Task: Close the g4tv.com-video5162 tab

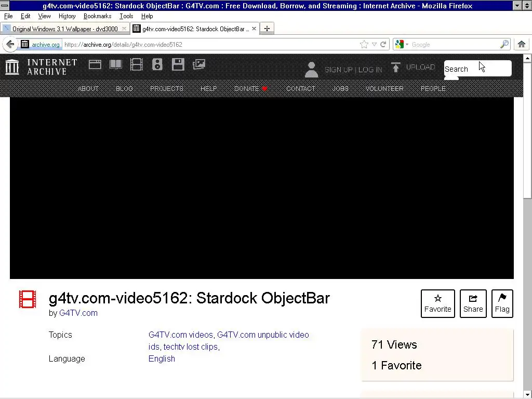Action: [x=254, y=29]
